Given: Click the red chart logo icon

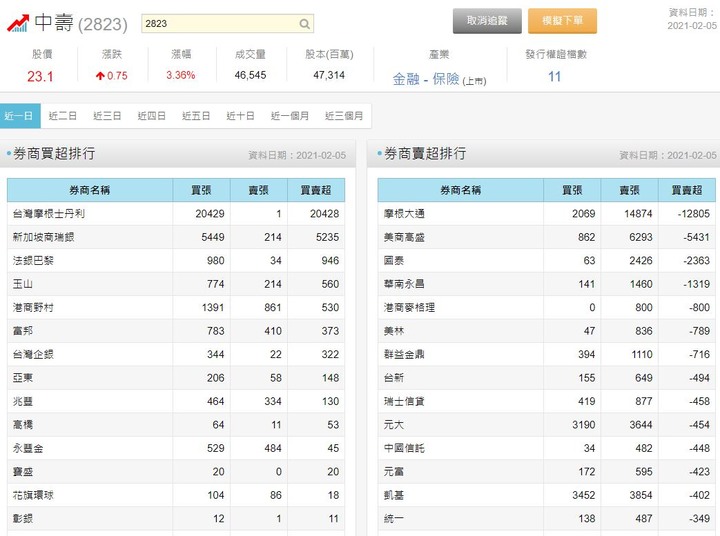Looking at the screenshot, I should click(18, 23).
